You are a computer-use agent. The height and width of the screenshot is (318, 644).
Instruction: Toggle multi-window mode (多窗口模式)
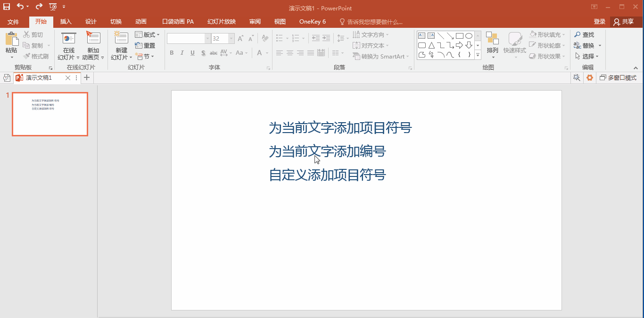[618, 78]
